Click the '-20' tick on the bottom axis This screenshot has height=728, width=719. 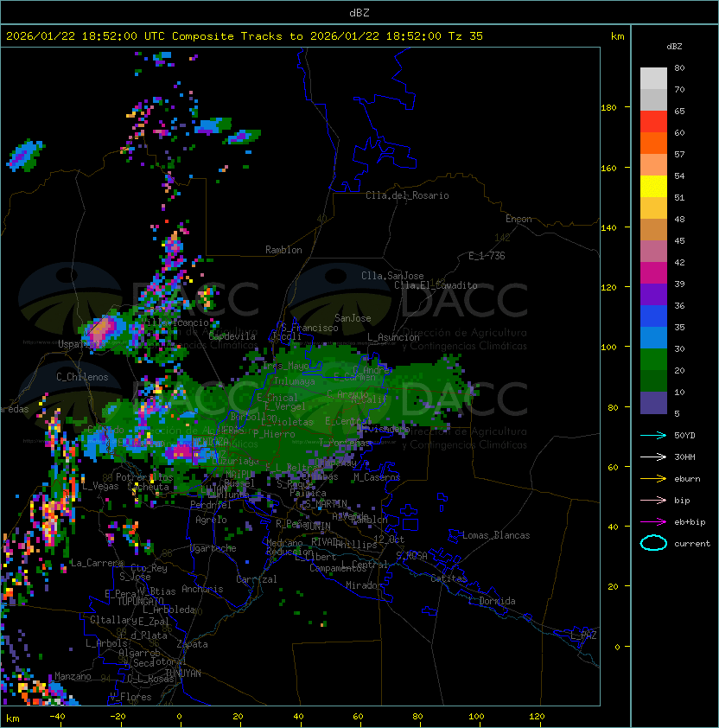[118, 717]
